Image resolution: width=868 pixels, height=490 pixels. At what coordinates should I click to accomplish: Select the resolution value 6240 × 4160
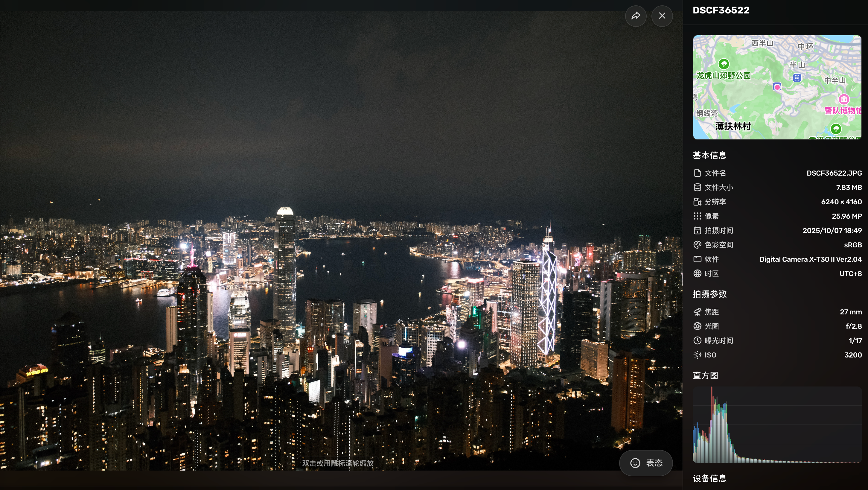pyautogui.click(x=841, y=202)
